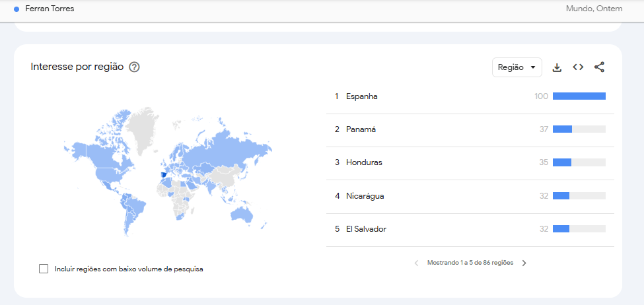Click the Mostrando 1 a 5 de 86 regiões text
This screenshot has width=644, height=305.
coord(470,263)
